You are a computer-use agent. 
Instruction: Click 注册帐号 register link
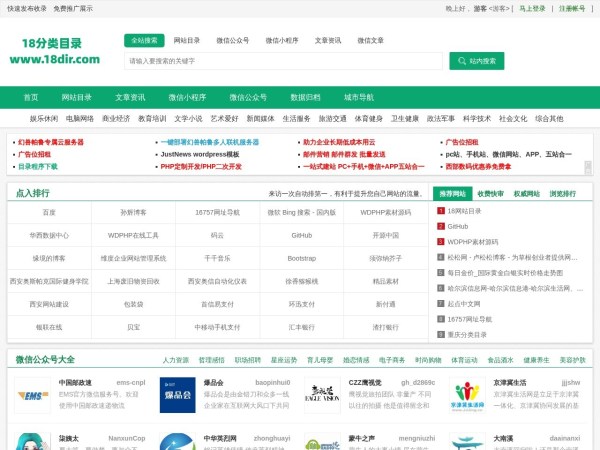[x=572, y=8]
